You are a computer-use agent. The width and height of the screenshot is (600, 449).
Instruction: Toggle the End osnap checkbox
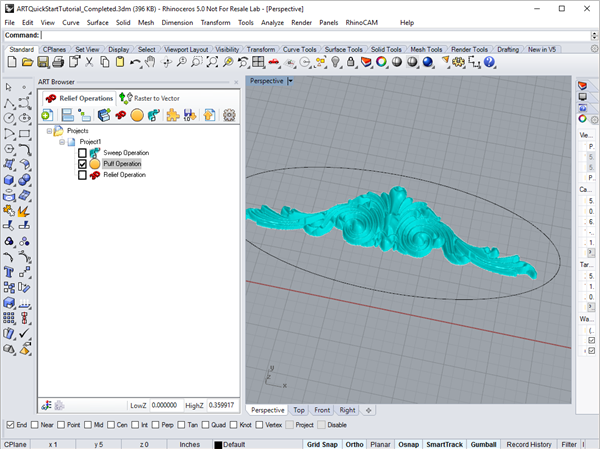[10, 425]
